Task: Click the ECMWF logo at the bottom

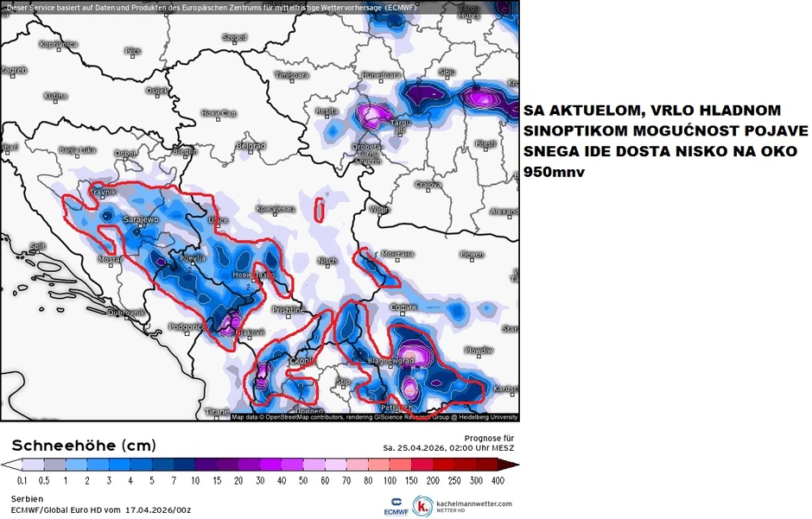Action: pos(396,504)
